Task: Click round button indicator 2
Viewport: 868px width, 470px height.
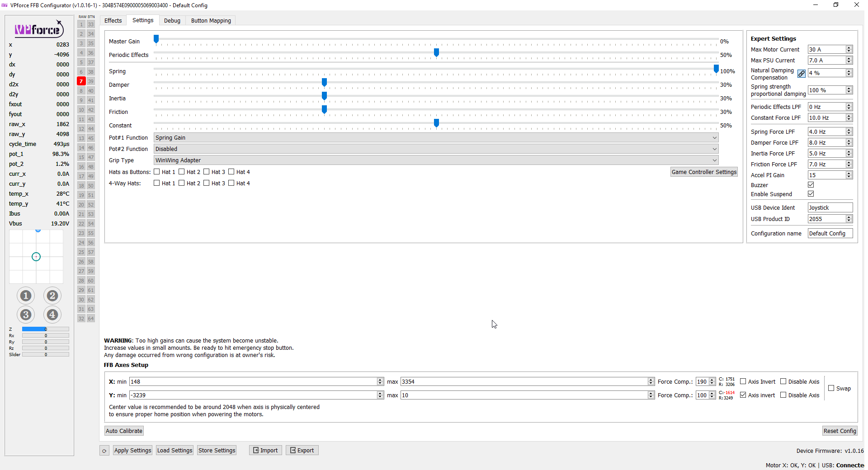Action: pos(52,296)
